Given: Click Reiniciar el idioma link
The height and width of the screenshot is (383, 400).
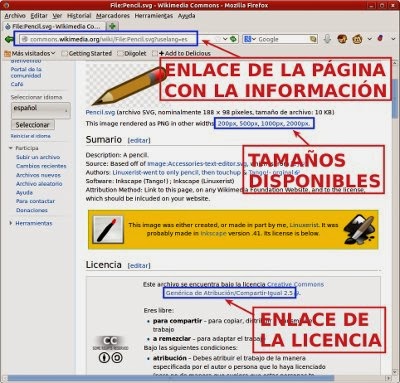Looking at the screenshot, I should [31, 136].
